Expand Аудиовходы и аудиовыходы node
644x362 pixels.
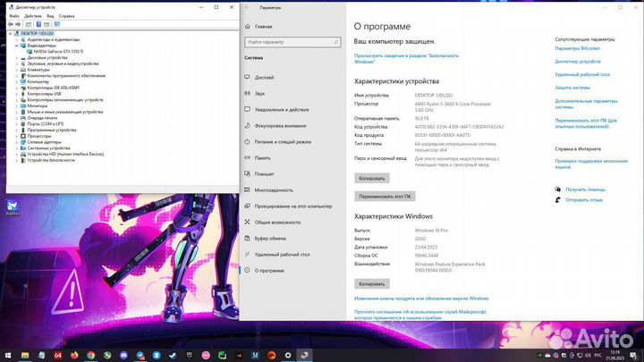(x=17, y=40)
